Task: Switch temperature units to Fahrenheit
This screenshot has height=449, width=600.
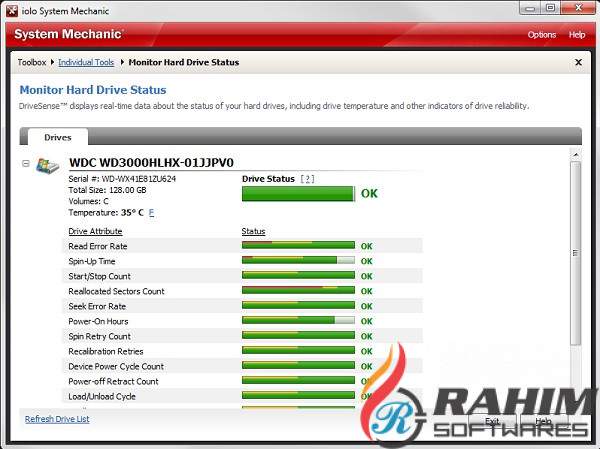Action: tap(152, 213)
